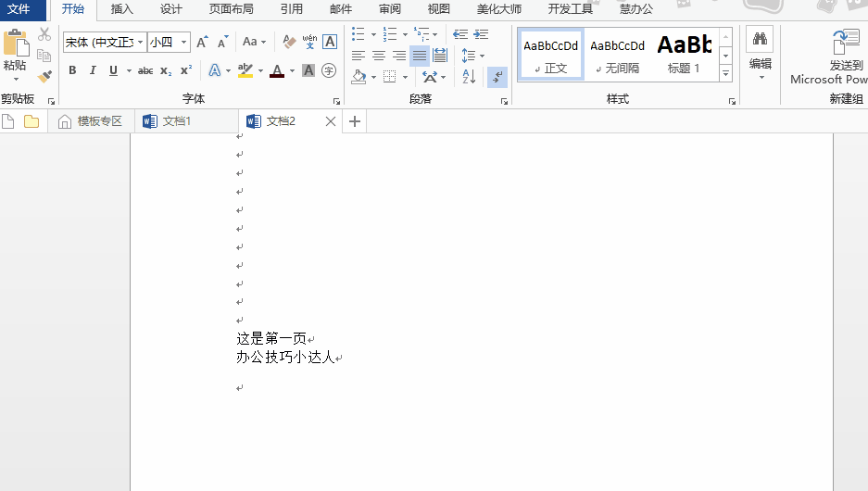Switch to the 插入 ribbon tab
Viewport: 868px width, 491px height.
(x=121, y=9)
